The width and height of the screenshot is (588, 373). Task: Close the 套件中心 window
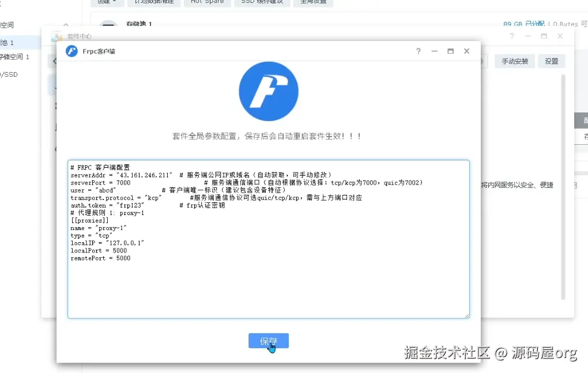point(560,36)
